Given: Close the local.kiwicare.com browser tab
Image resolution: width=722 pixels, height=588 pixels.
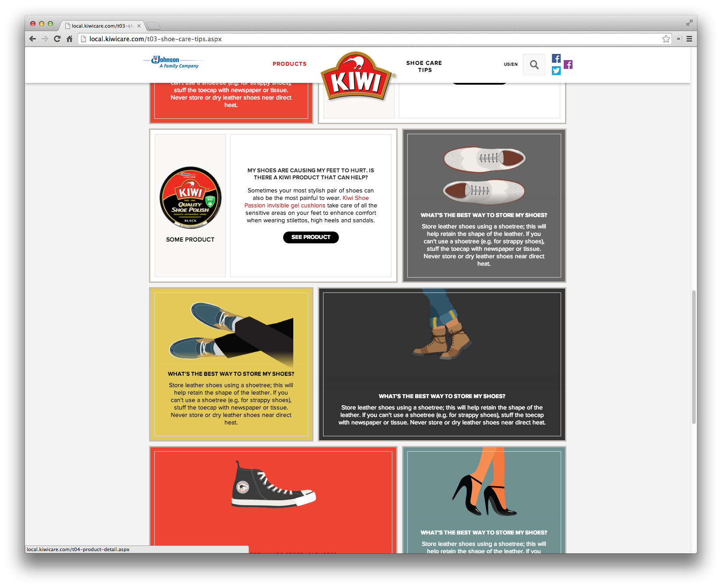Looking at the screenshot, I should tap(139, 26).
